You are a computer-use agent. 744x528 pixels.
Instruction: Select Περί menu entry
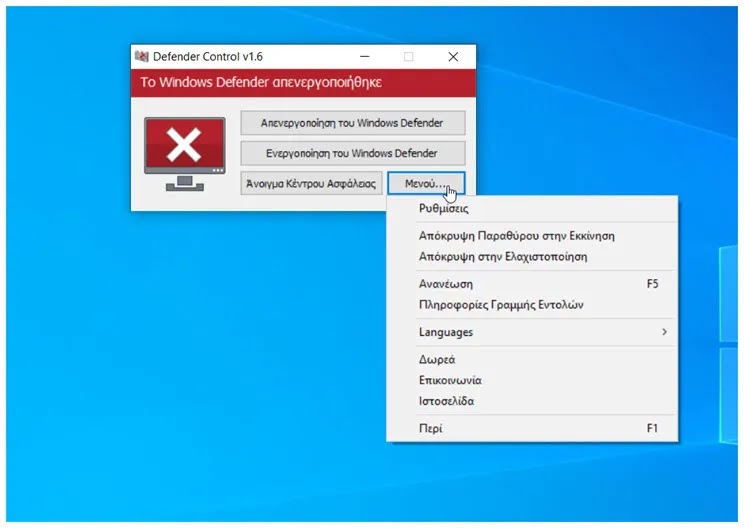point(532,428)
